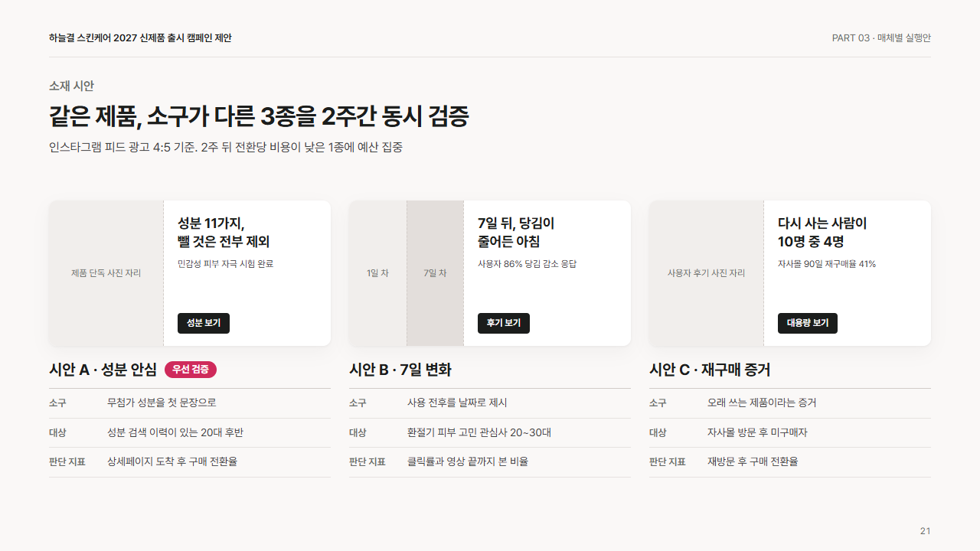
Task: Click the 7일 차 image panel
Action: tap(435, 273)
